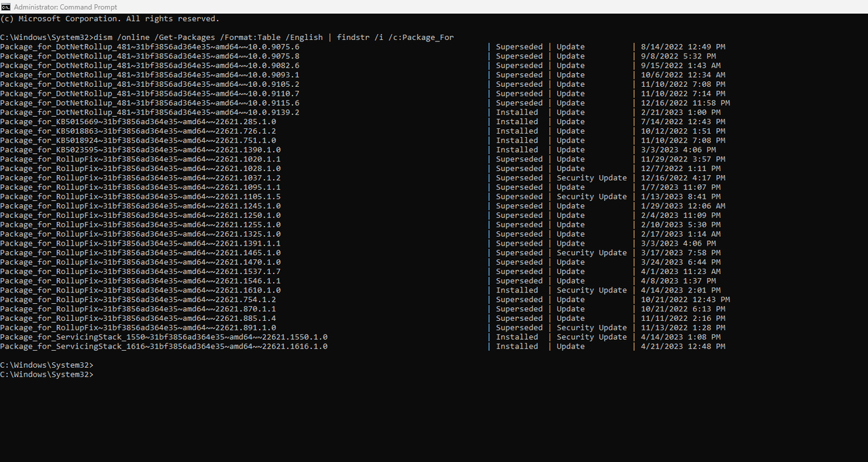Click RollupFix package version 22621.1037.1.2
This screenshot has height=462, width=868.
140,178
